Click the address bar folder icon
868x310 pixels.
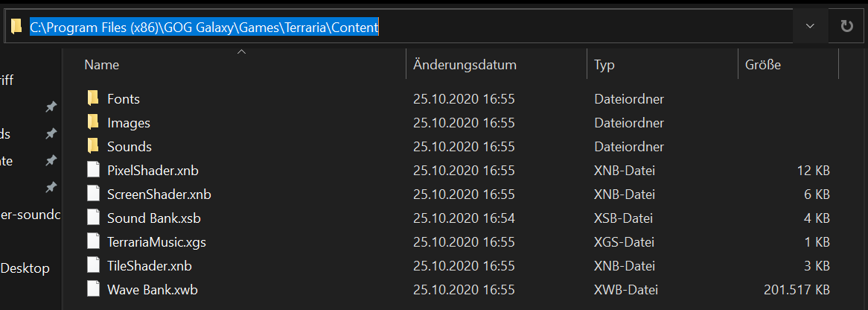click(16, 27)
